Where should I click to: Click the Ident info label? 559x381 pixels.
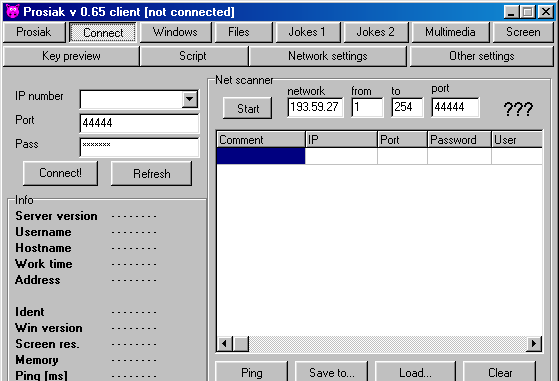coord(30,312)
